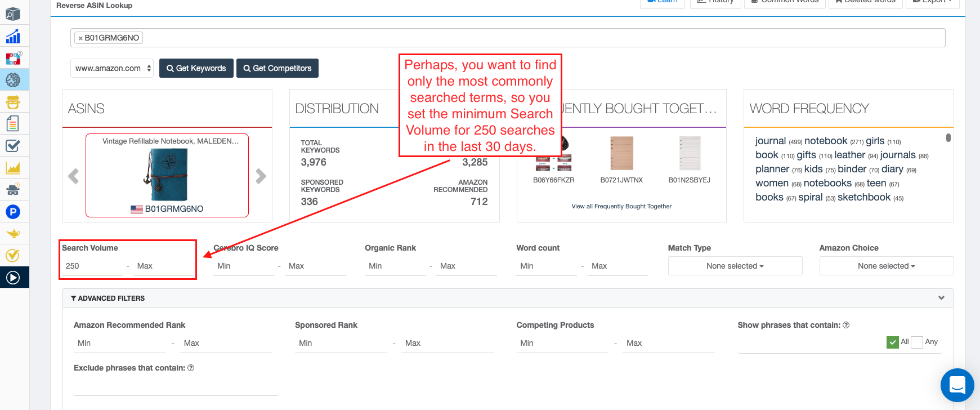Image resolution: width=980 pixels, height=410 pixels.
Task: Click the play button sidebar icon
Action: click(x=13, y=278)
